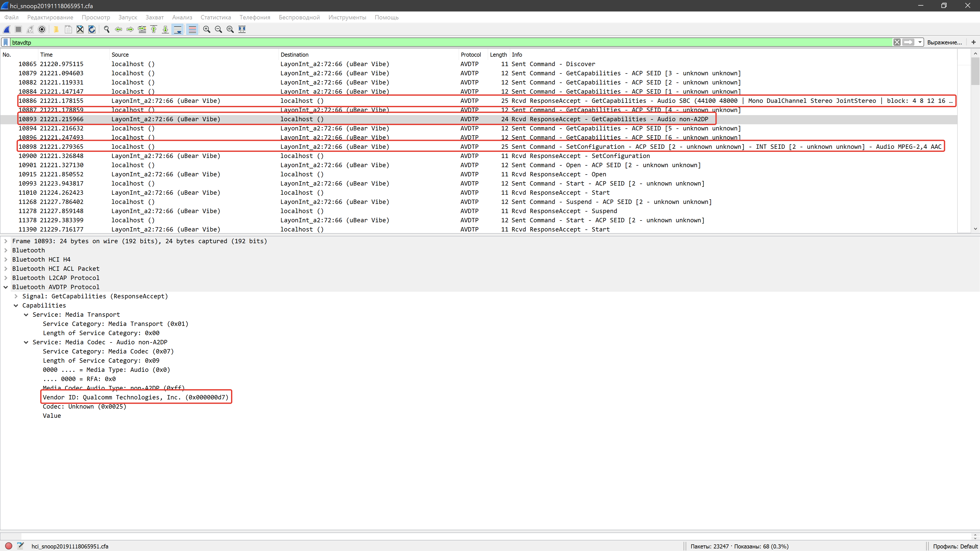This screenshot has width=980, height=551.
Task: Toggle auto-scroll during live capture
Action: click(178, 29)
